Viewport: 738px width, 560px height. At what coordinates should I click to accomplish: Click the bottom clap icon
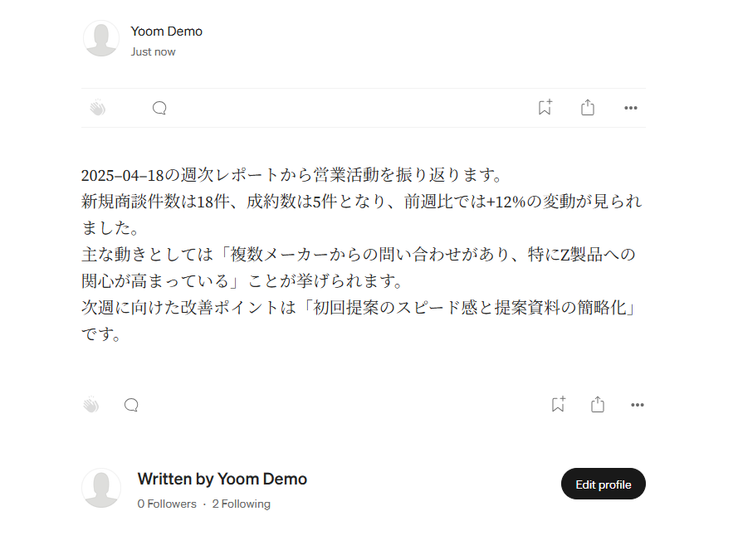[x=90, y=404]
